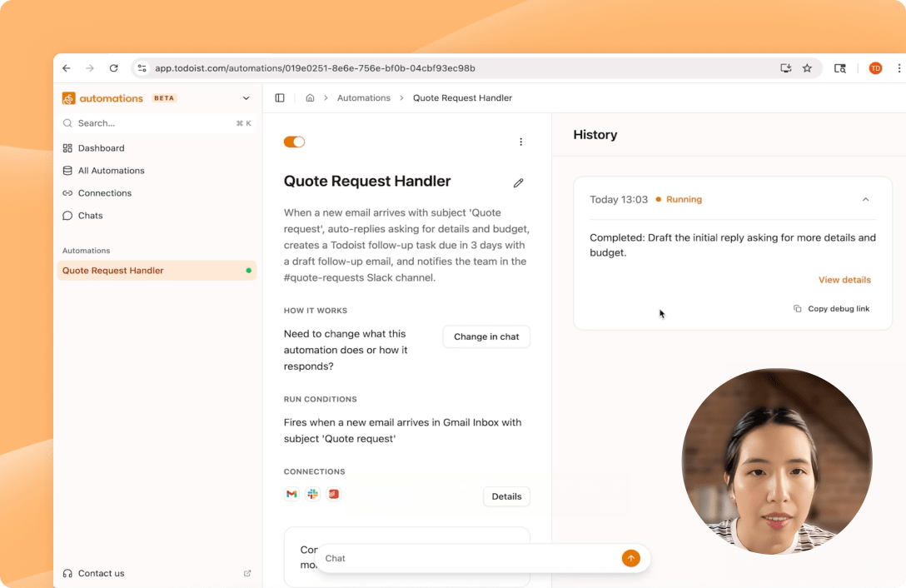
Task: Click the automations logo icon
Action: [69, 98]
